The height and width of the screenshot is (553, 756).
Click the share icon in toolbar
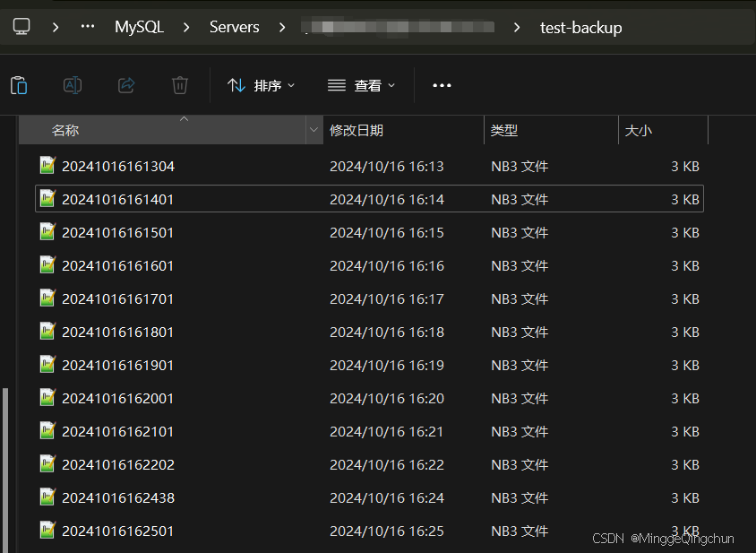pos(126,85)
